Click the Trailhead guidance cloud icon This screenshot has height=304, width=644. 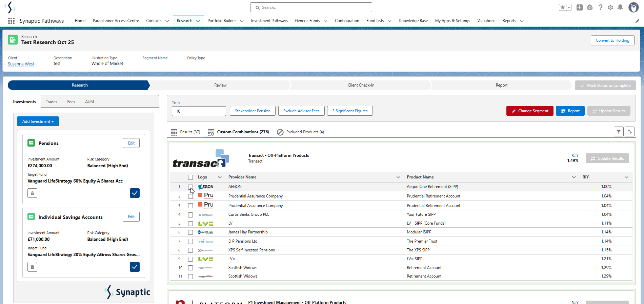point(590,7)
